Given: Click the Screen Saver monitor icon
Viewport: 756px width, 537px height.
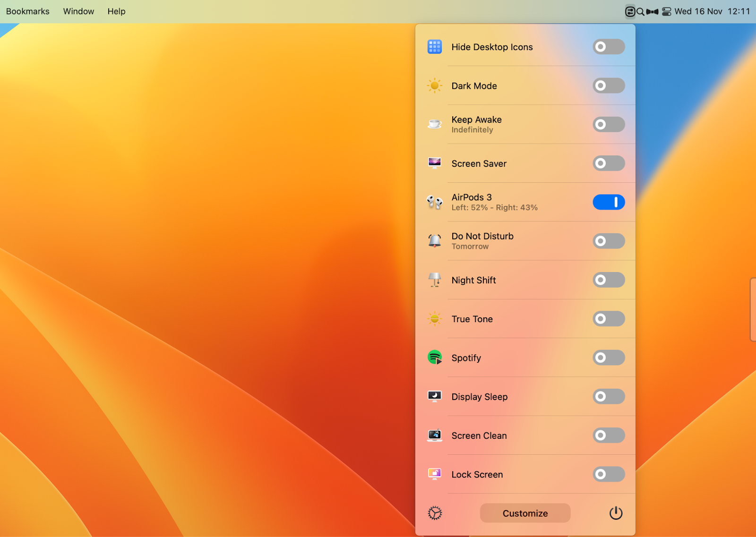Looking at the screenshot, I should pyautogui.click(x=434, y=163).
